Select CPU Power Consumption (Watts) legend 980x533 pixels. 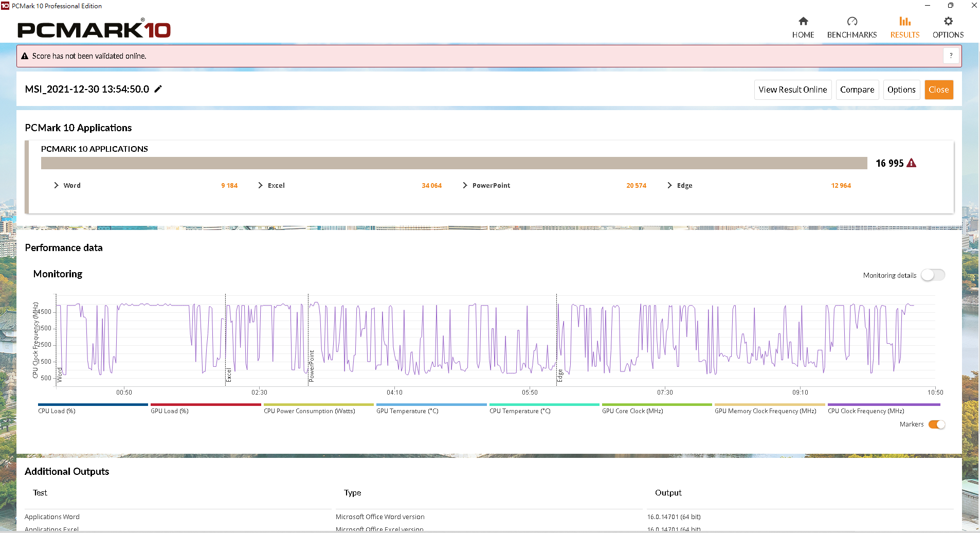pyautogui.click(x=318, y=408)
